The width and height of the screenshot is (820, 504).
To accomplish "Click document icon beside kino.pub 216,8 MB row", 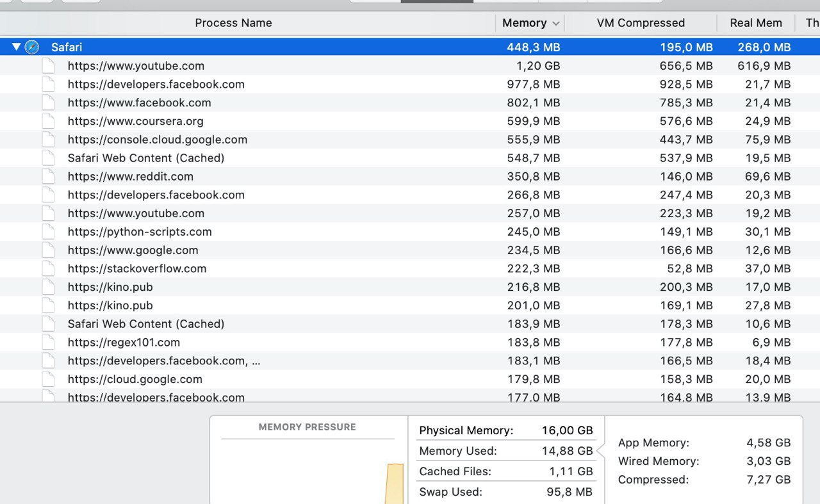I will [49, 287].
